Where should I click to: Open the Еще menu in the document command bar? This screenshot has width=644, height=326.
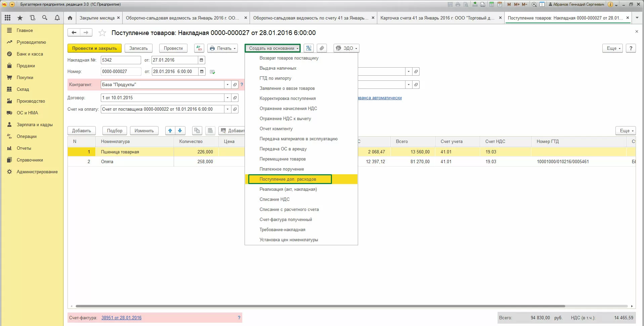613,48
